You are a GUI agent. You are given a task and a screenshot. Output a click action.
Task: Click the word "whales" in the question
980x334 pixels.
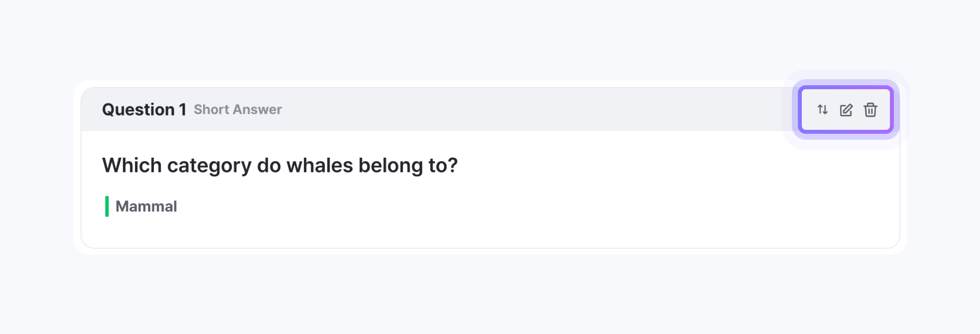[320, 166]
